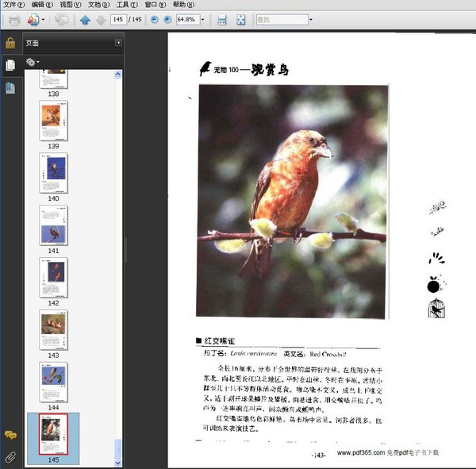The image size is (476, 469).
Task: Open the Create PDF collaboration icon
Action: (x=33, y=20)
